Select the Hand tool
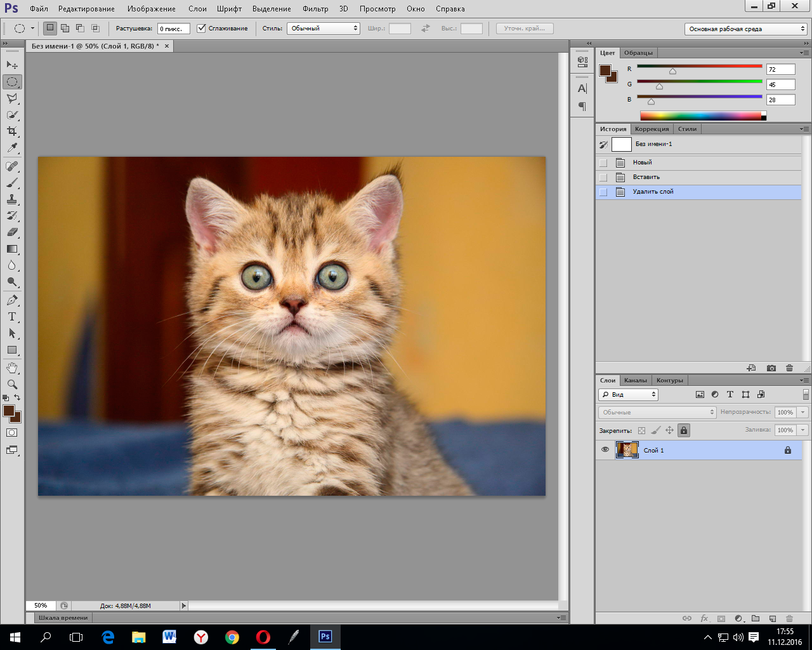Viewport: 812px width, 650px height. [x=12, y=368]
